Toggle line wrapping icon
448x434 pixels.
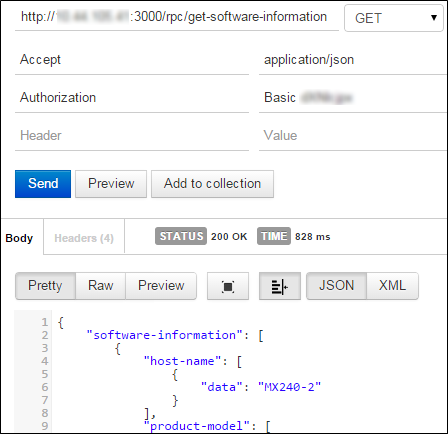click(x=280, y=286)
